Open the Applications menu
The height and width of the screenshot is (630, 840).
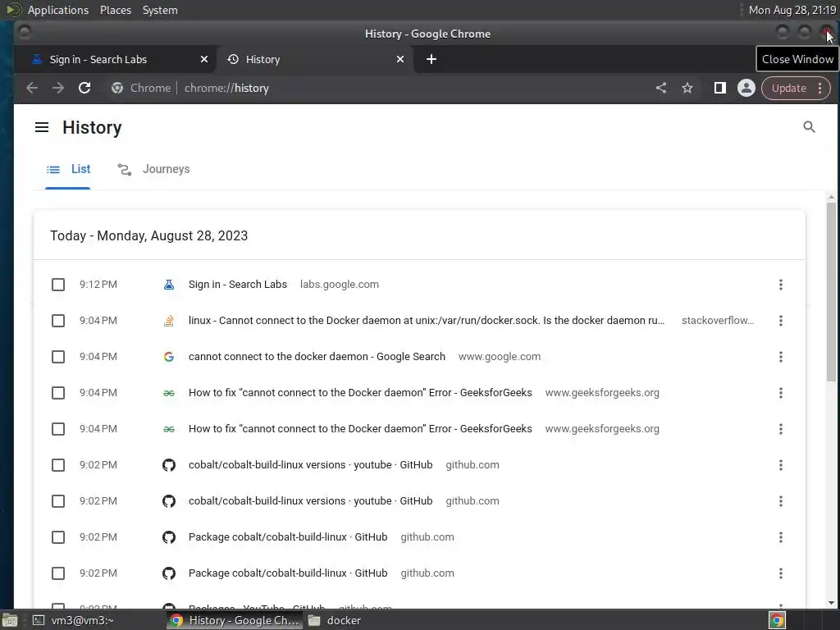57,10
